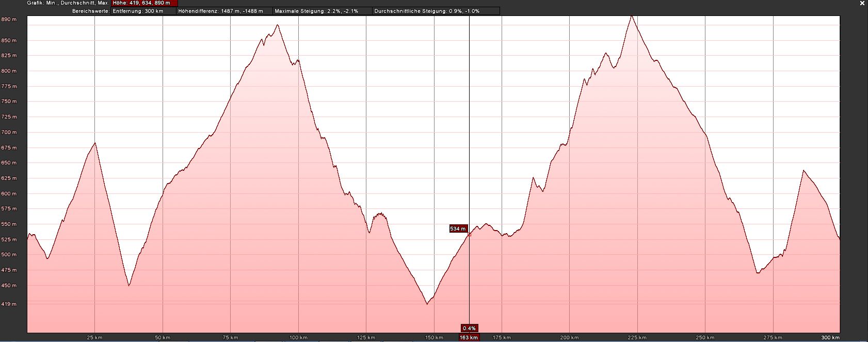Click the 890 m maximum elevation axis label
868x342 pixels.
9,20
